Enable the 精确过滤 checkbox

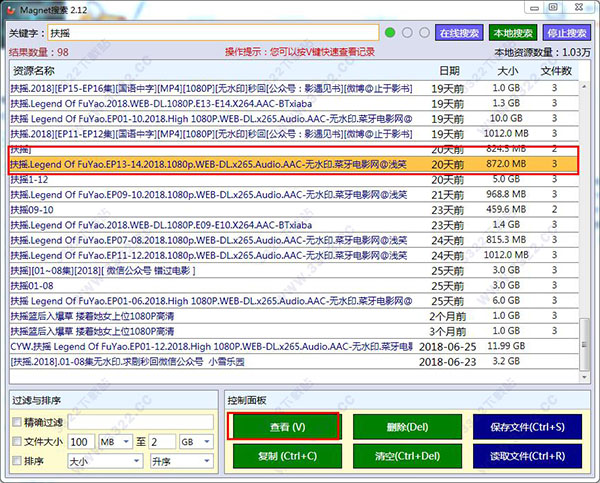[15, 423]
